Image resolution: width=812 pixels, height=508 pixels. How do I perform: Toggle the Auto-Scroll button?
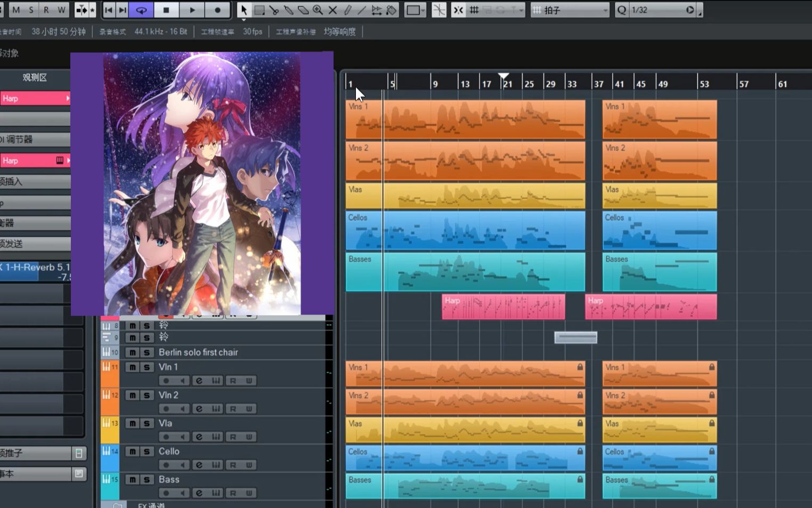pyautogui.click(x=82, y=10)
